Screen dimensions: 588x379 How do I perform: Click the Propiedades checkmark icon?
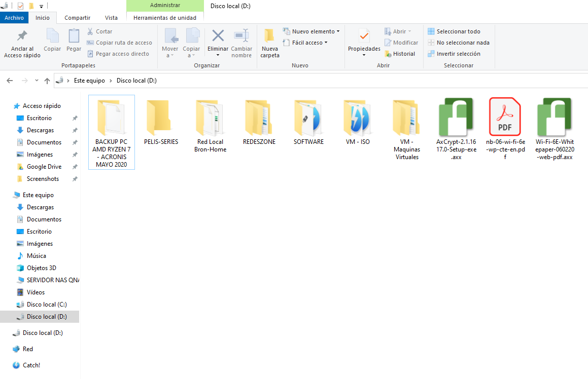tap(364, 36)
